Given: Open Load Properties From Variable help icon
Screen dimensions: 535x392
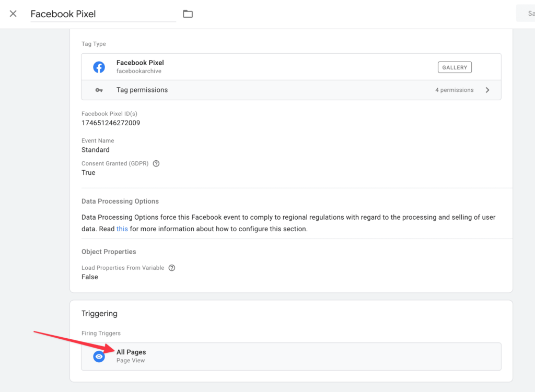Looking at the screenshot, I should tap(172, 268).
